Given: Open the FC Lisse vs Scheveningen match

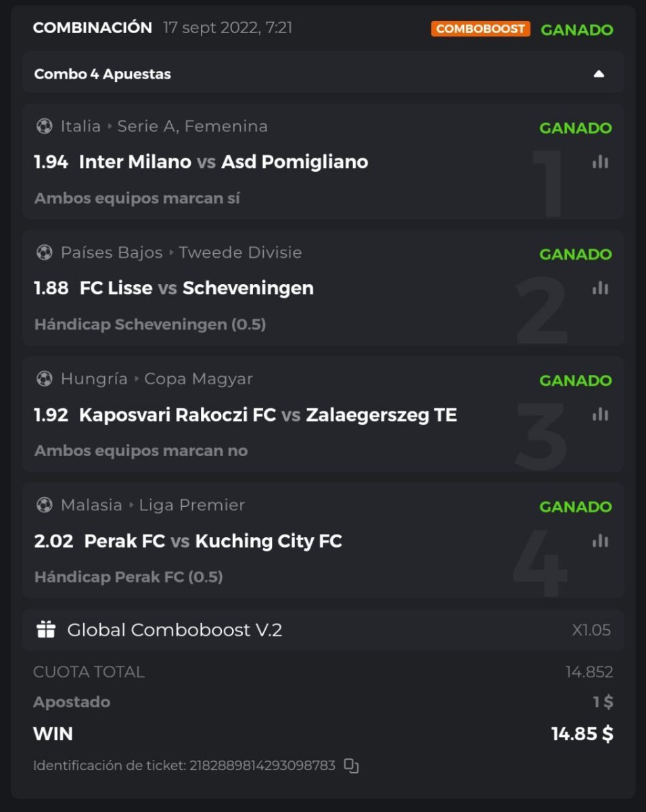Looking at the screenshot, I should point(196,288).
